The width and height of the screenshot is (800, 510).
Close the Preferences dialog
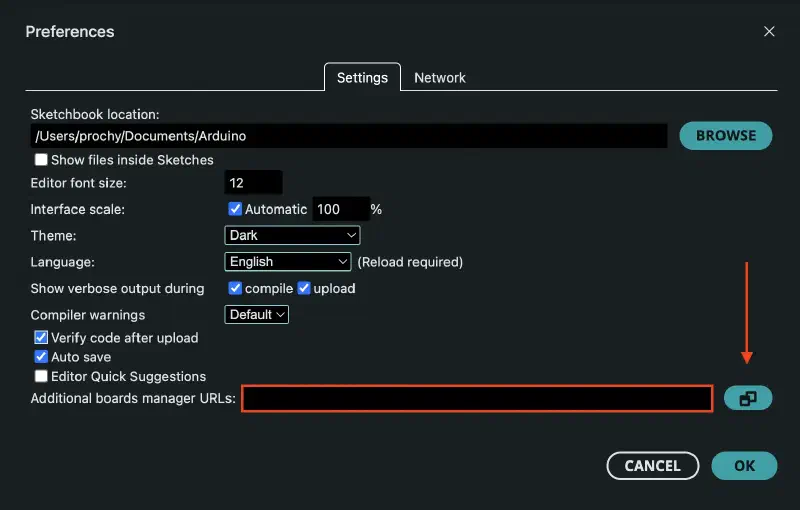(x=769, y=32)
